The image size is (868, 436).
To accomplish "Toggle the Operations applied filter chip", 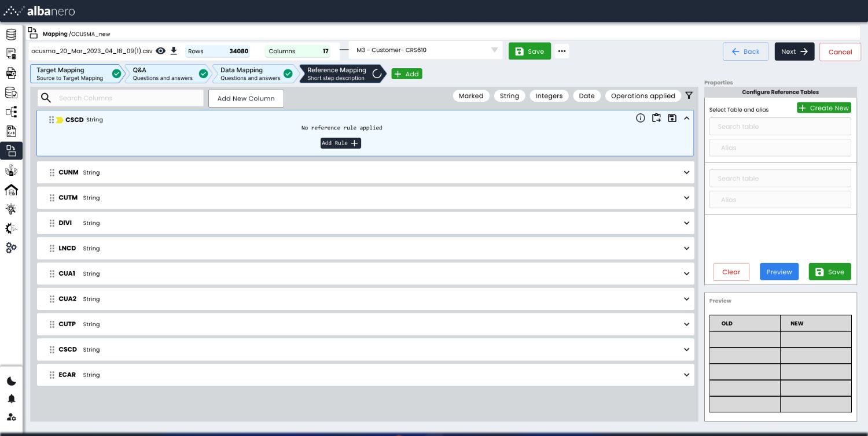I will pyautogui.click(x=643, y=96).
